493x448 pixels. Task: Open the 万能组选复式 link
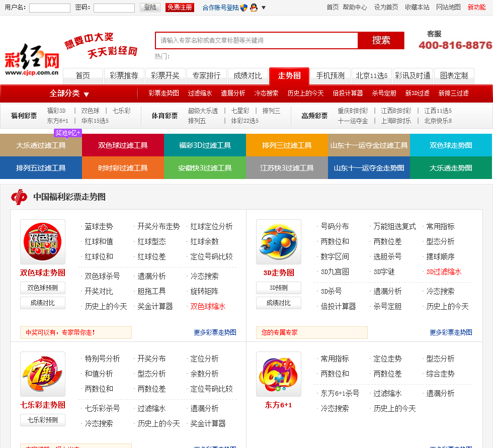394,226
